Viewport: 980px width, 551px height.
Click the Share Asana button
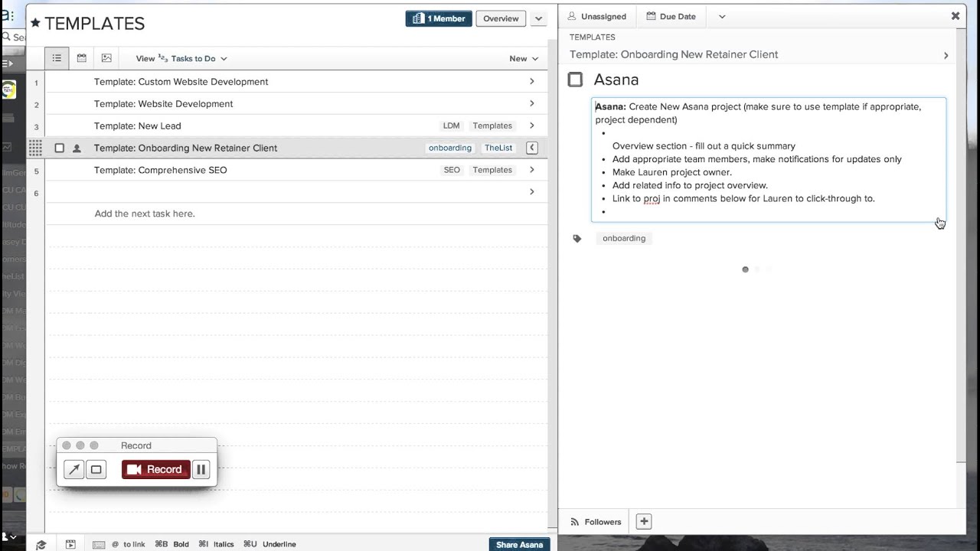point(520,544)
